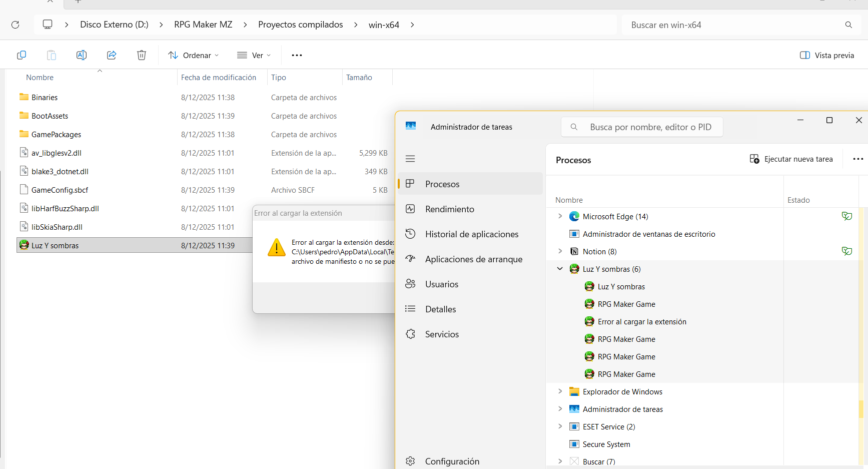The width and height of the screenshot is (868, 469).
Task: Open the Ordenar sort dropdown
Action: 194,55
